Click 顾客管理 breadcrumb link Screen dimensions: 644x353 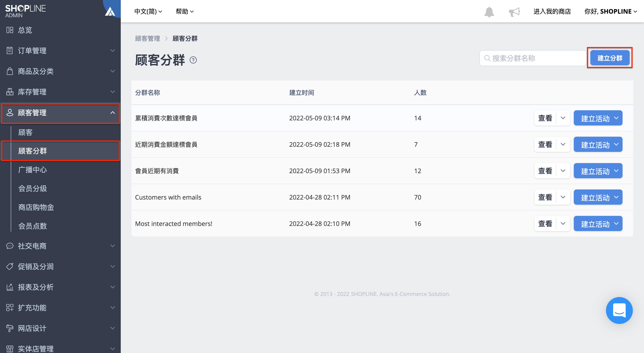[x=148, y=38]
